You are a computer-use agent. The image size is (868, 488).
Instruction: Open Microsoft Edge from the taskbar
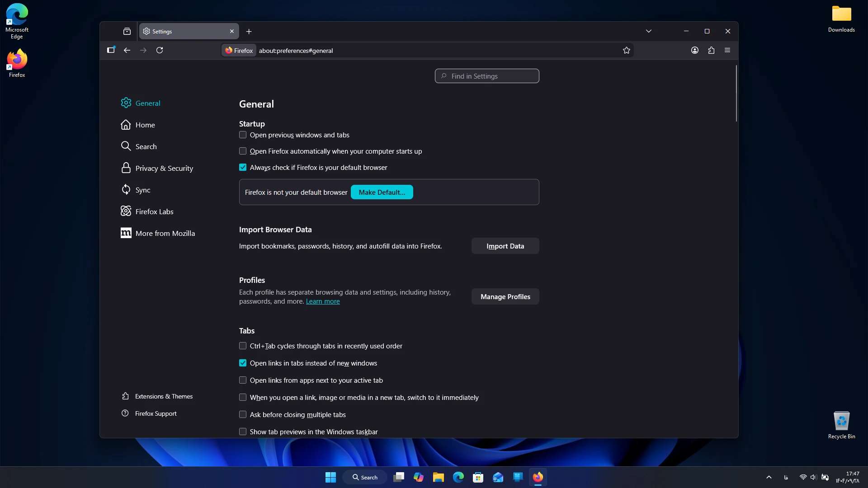pyautogui.click(x=458, y=477)
